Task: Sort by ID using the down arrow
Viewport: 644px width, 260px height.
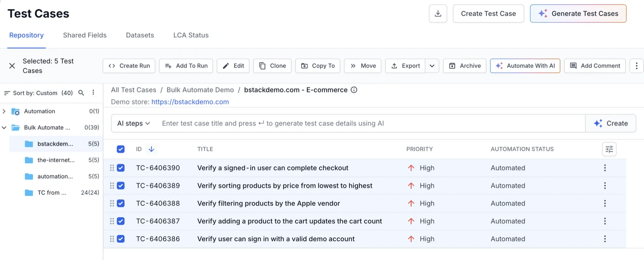Action: (x=151, y=149)
